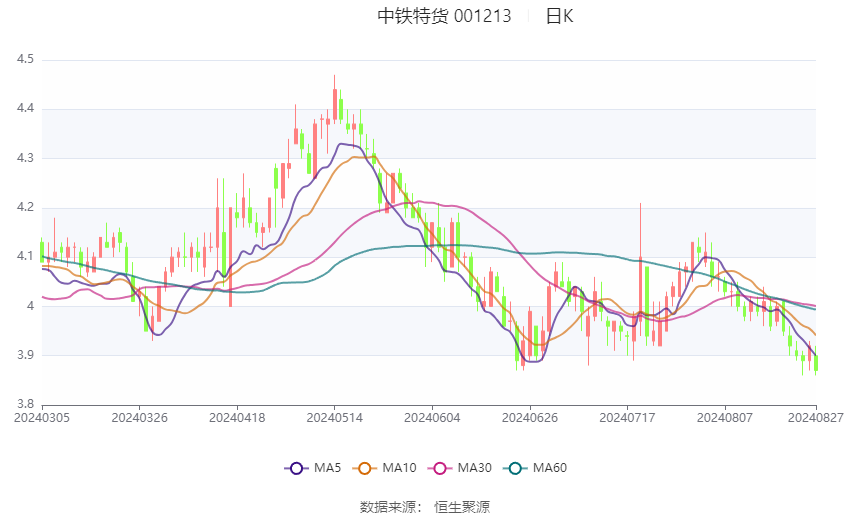
Task: Click the 日K label in title
Action: click(559, 16)
